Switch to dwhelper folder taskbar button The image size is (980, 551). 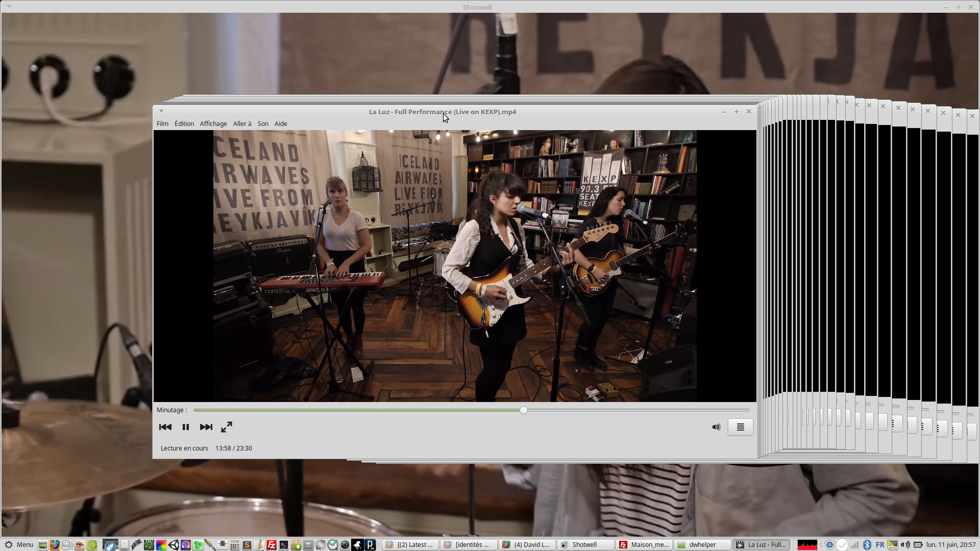[702, 544]
